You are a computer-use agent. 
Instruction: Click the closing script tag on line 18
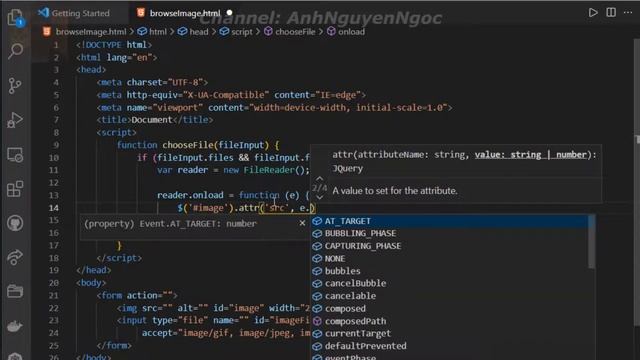pos(119,258)
